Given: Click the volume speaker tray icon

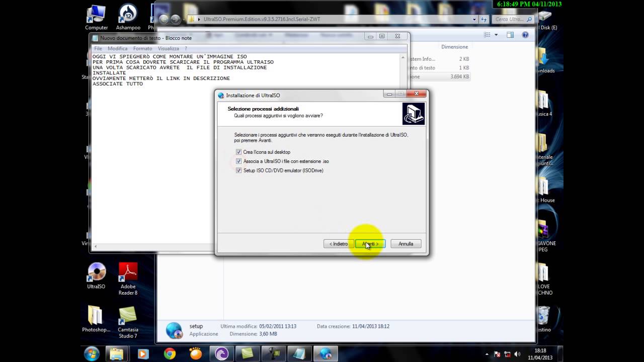Looking at the screenshot, I should [x=517, y=354].
